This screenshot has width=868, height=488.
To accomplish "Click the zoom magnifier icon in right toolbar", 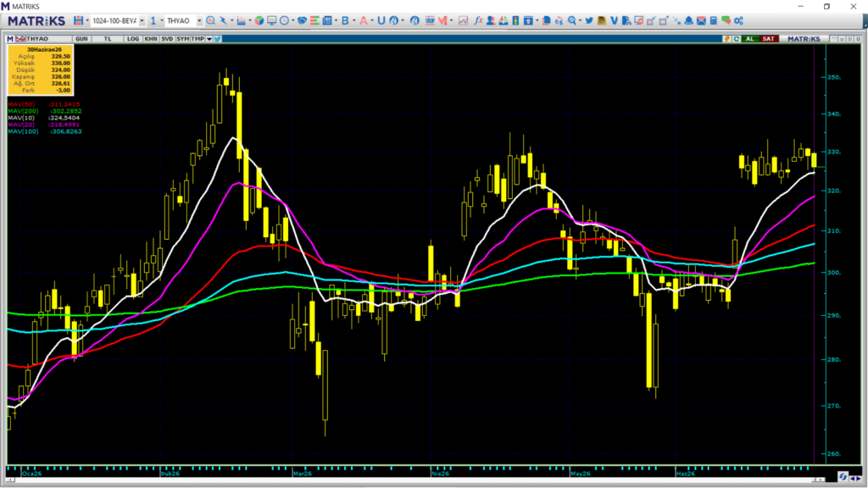I will click(x=572, y=20).
